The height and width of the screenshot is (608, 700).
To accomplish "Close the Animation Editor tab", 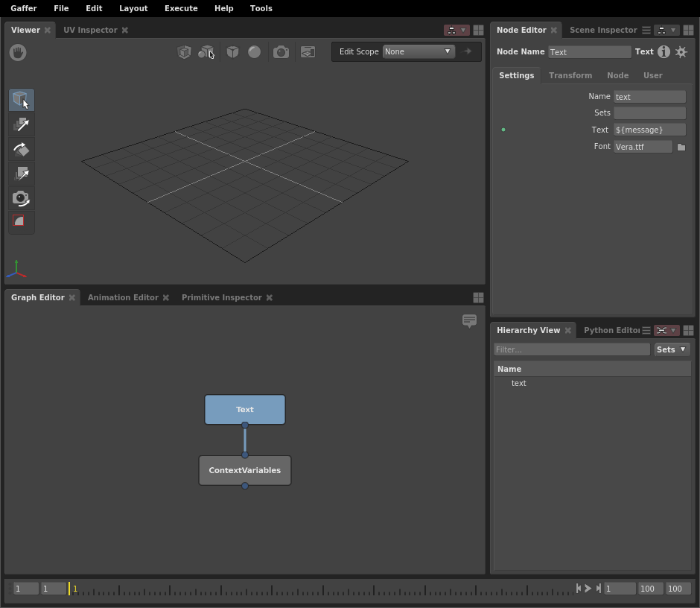I will point(165,297).
